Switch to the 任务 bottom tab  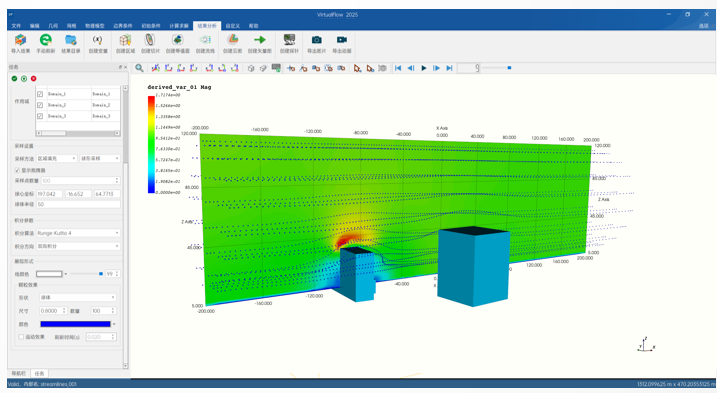pyautogui.click(x=39, y=373)
